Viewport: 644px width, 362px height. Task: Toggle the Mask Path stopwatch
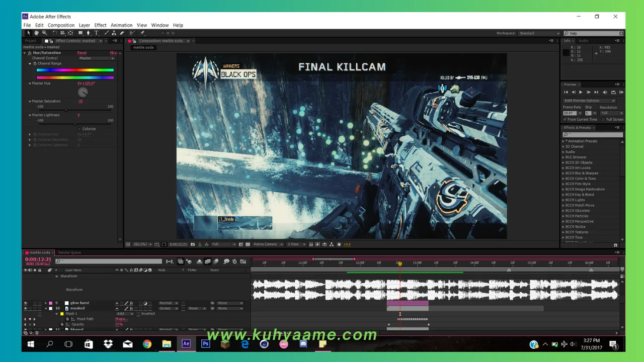click(x=67, y=319)
